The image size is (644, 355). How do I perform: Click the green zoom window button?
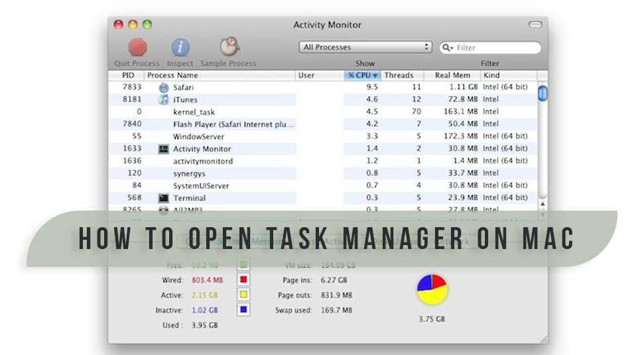[x=147, y=25]
